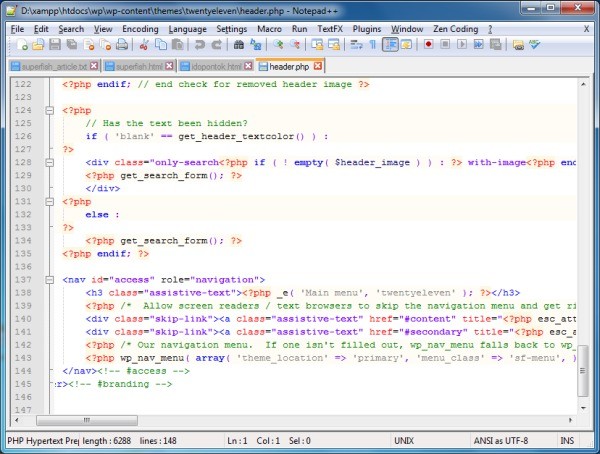Image resolution: width=600 pixels, height=454 pixels.
Task: Redo the edit with the toolbar arrow
Action: click(x=216, y=45)
